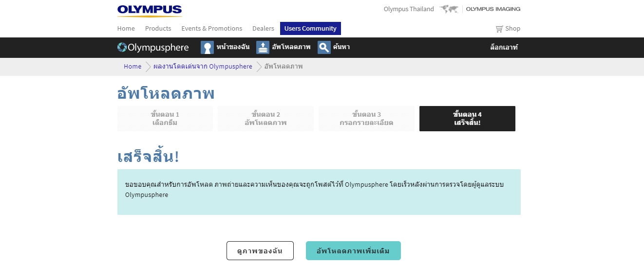Screen dimensions: 644x265
Task: Click the ขอขอบคุณ confirmation message text
Action: (x=314, y=190)
